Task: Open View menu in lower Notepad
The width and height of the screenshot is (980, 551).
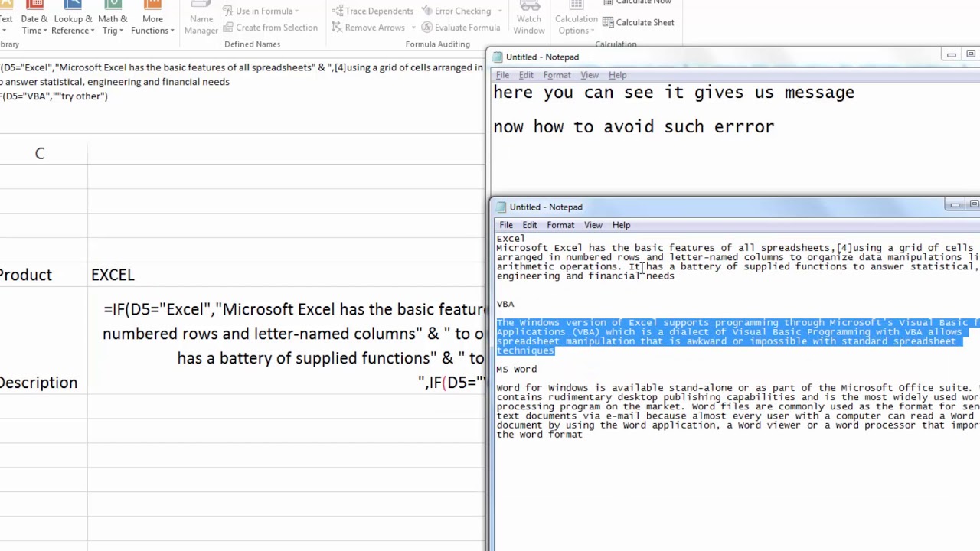Action: [593, 225]
